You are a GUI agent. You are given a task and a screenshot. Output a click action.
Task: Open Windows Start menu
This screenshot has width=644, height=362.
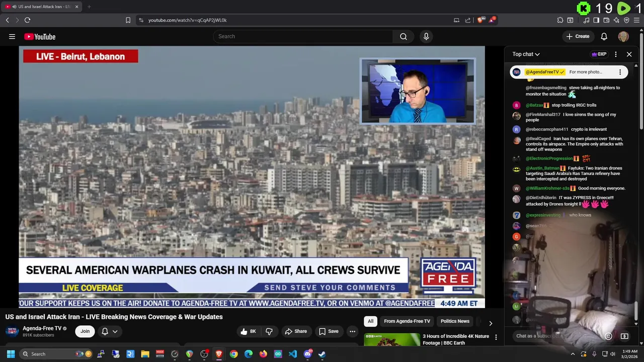click(x=11, y=354)
